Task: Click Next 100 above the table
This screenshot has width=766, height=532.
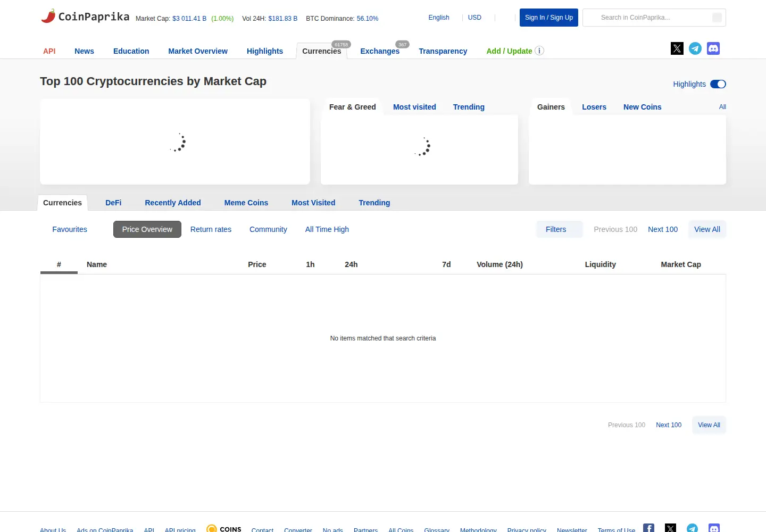Action: tap(663, 229)
